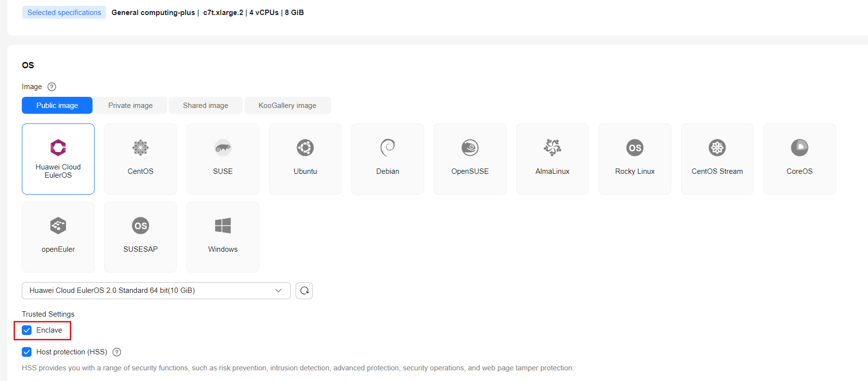Choose the CentOS logo card

pos(141,159)
